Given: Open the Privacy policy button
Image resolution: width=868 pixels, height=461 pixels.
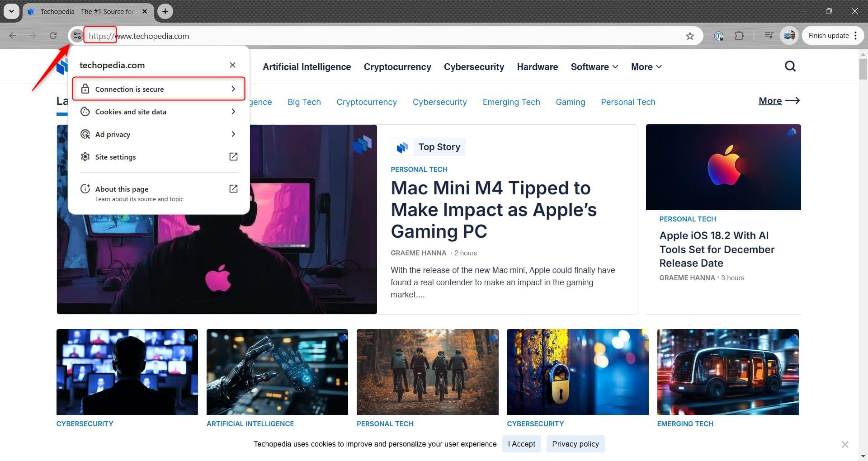Looking at the screenshot, I should click(x=575, y=444).
